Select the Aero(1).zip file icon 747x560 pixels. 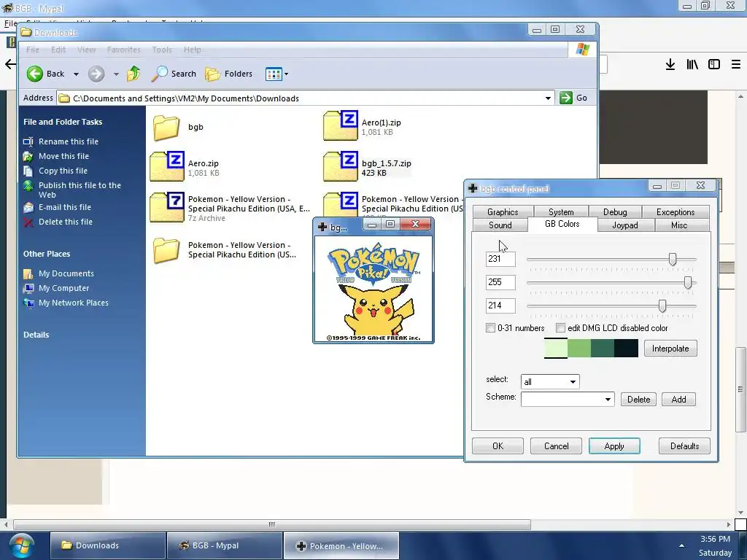tap(340, 125)
